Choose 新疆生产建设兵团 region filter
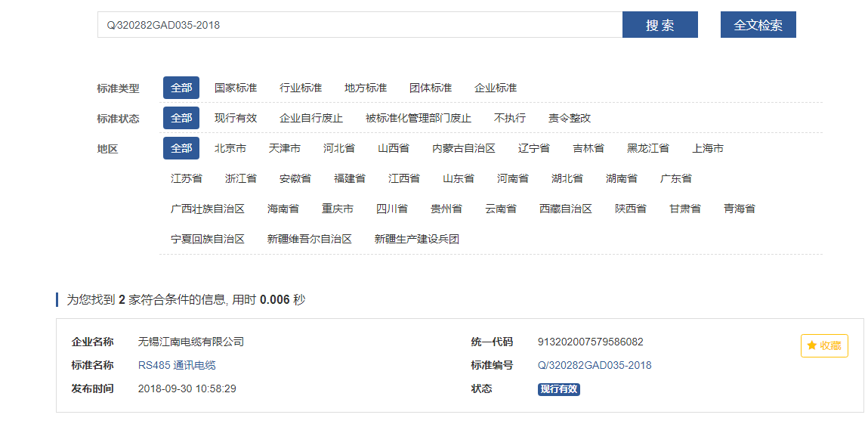The height and width of the screenshot is (424, 868). (x=417, y=239)
